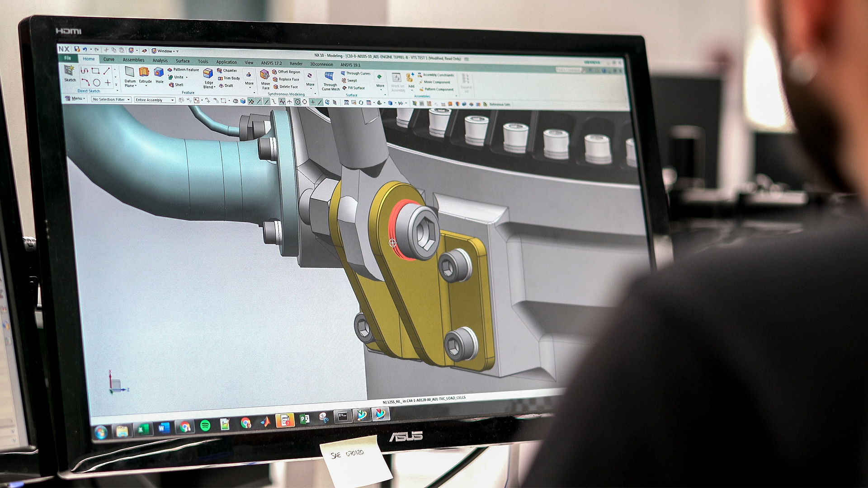Choose Replace Face command
This screenshot has width=868, height=488.
pos(286,79)
